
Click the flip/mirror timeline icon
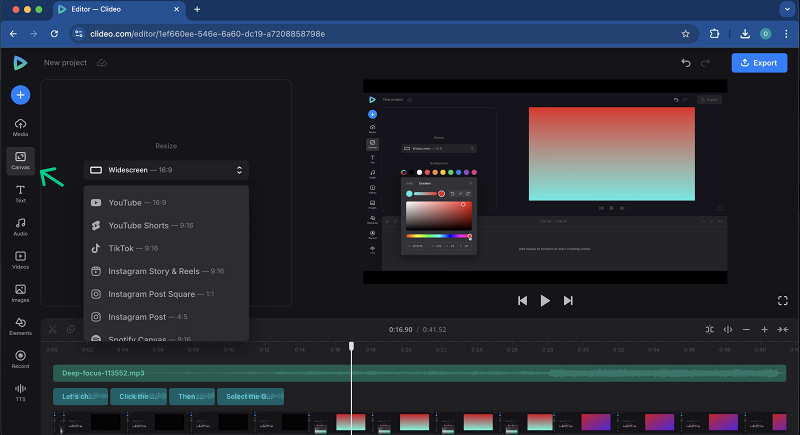point(728,329)
